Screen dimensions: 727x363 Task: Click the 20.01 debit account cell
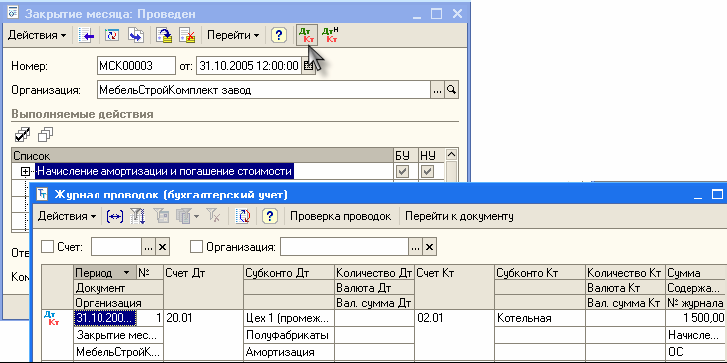204,336
